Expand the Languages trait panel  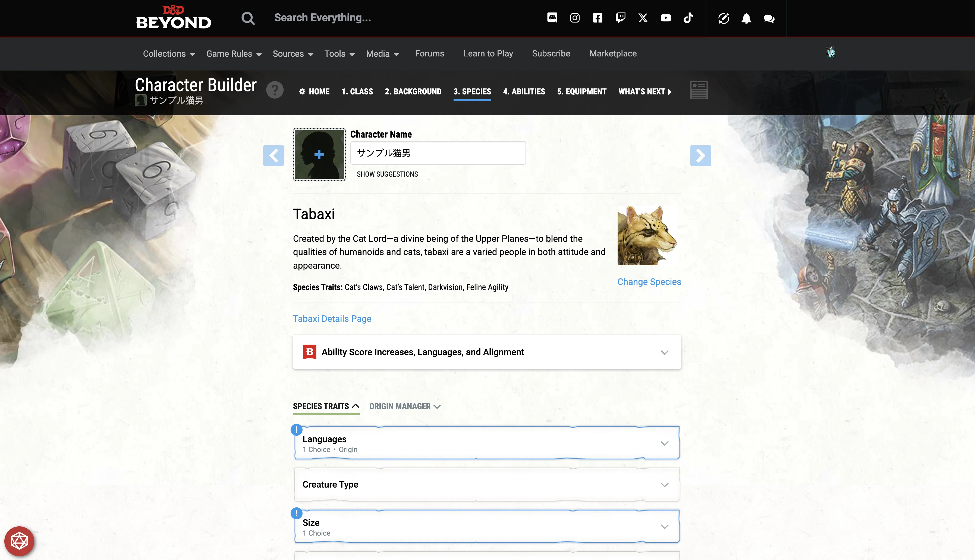click(x=487, y=443)
